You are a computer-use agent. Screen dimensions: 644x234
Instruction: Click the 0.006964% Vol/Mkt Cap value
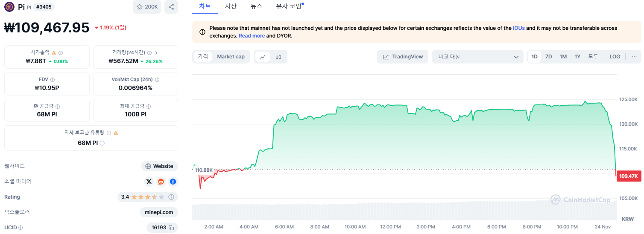pos(135,88)
